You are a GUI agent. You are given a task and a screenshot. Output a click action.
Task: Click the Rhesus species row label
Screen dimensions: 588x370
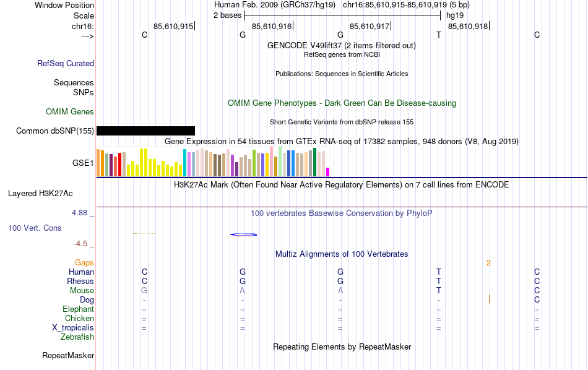[80, 281]
